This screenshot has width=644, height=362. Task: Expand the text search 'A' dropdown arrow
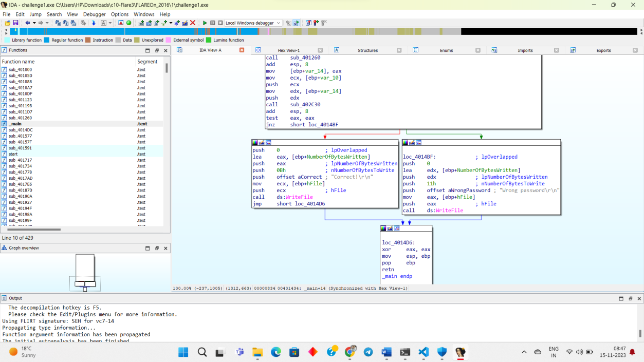(x=110, y=23)
